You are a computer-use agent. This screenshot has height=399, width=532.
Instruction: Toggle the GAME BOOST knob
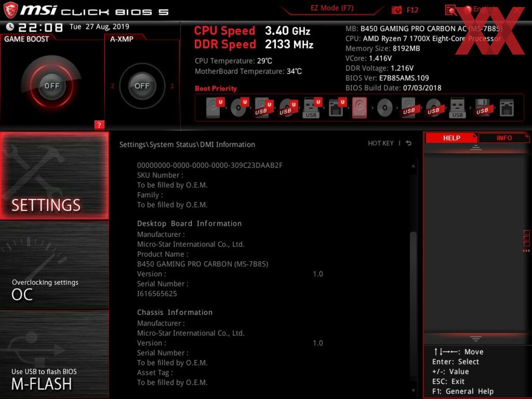(51, 86)
